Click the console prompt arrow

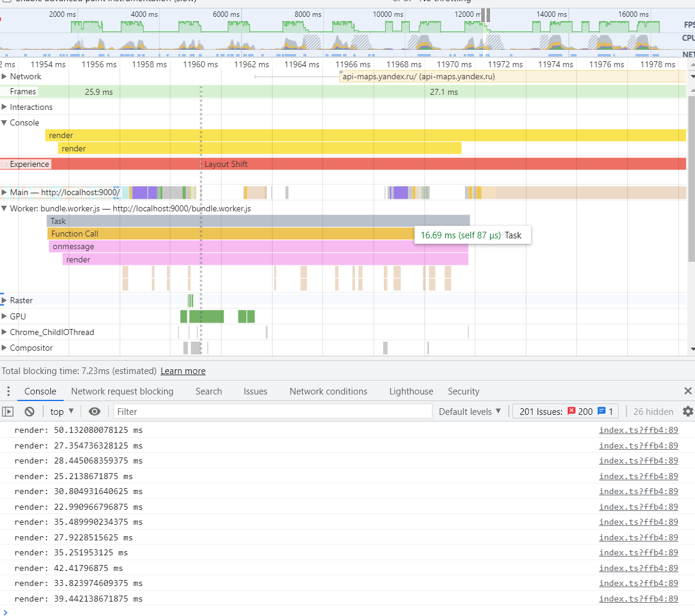click(x=5, y=612)
